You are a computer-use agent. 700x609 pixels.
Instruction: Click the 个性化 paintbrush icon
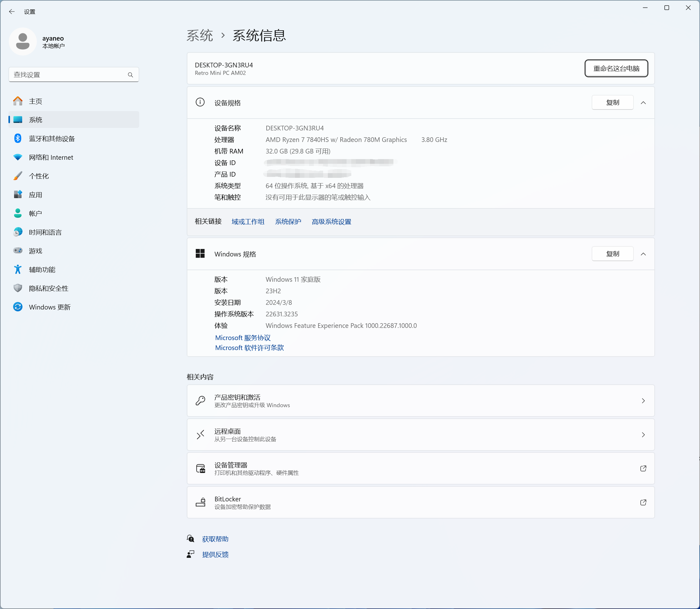18,176
